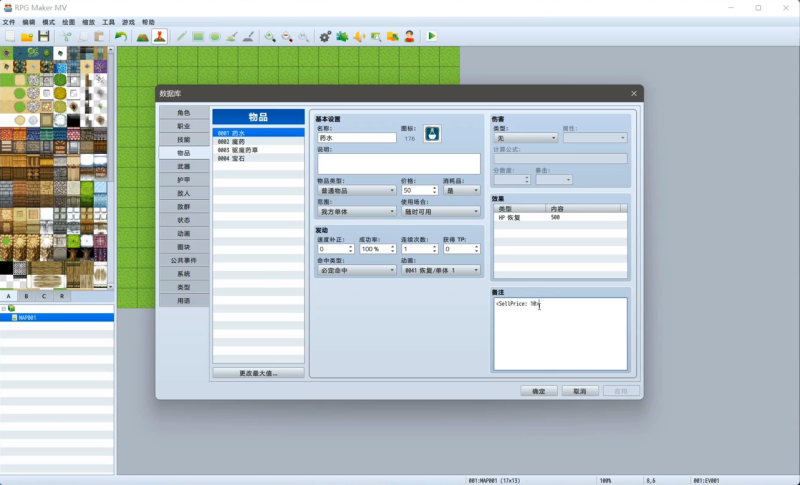This screenshot has width=800, height=485.
Task: Open the Event Searcher icon
Action: tap(376, 36)
